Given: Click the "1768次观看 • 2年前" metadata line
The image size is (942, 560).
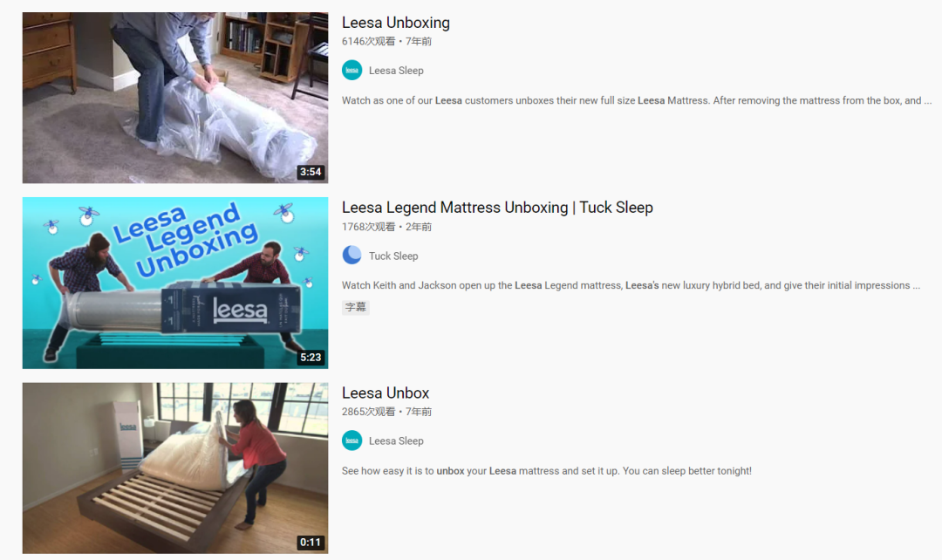Looking at the screenshot, I should (x=387, y=227).
